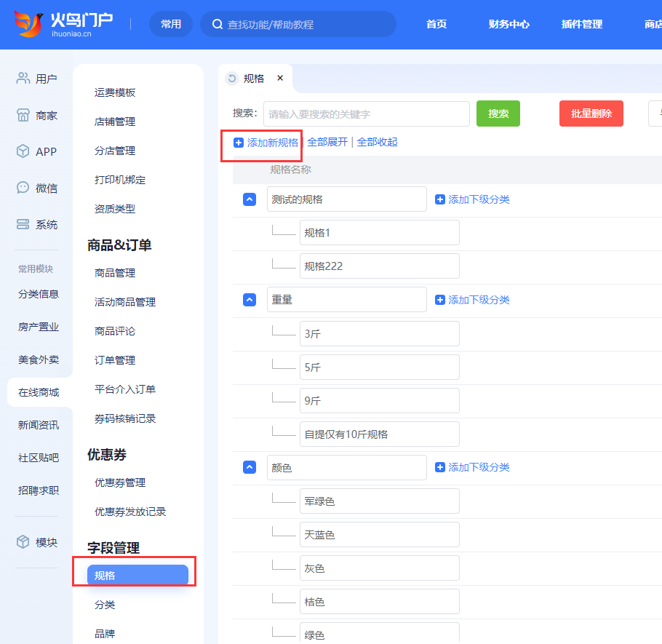Open 优惠券管理 in submenu
Screen dimensions: 662x644
pos(120,482)
